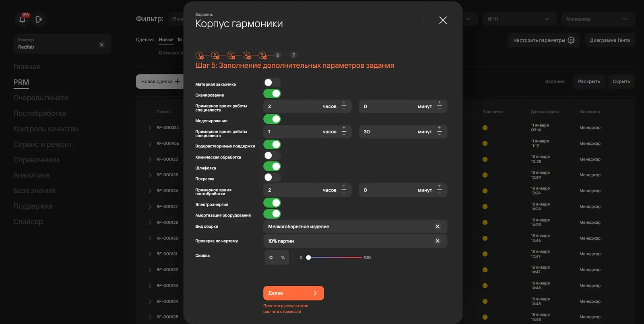The image size is (644, 324).
Task: Jump to step 7 in the wizard
Action: (293, 55)
